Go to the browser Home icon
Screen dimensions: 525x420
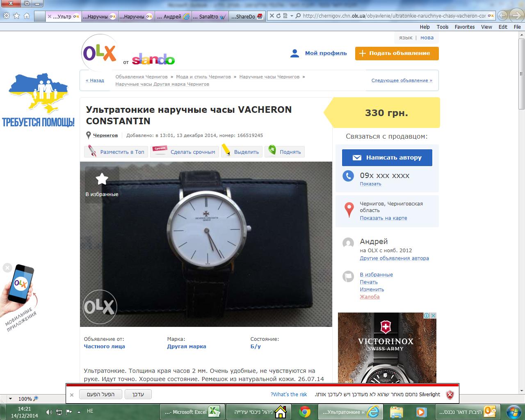click(27, 16)
